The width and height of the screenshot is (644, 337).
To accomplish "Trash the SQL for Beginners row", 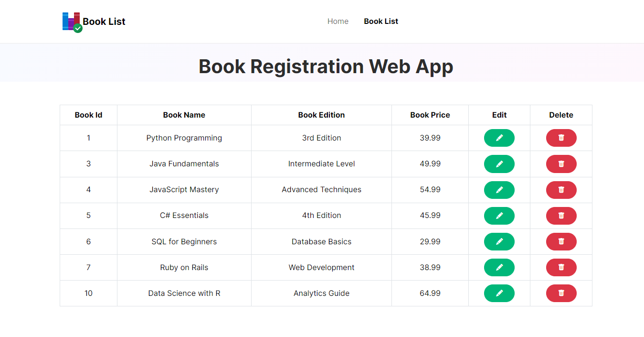I will [561, 241].
